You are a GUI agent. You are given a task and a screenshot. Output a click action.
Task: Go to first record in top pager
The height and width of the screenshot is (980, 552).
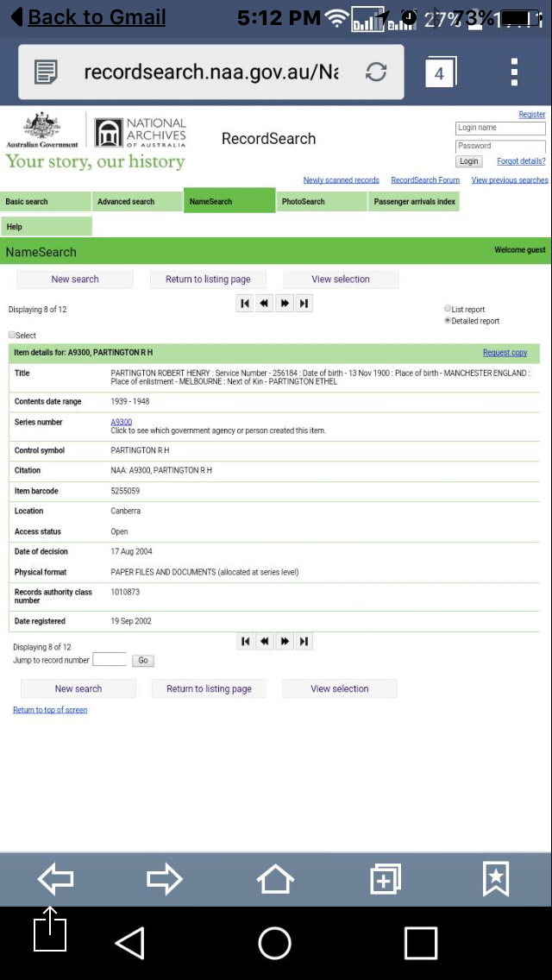click(245, 303)
